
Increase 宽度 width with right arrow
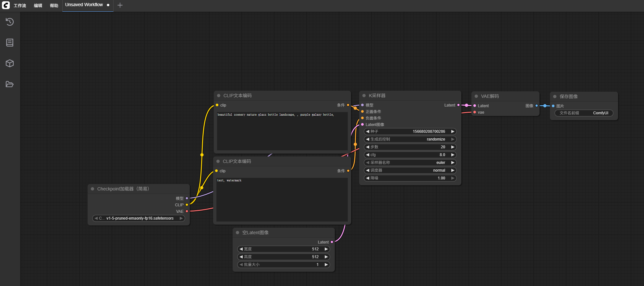pos(326,249)
